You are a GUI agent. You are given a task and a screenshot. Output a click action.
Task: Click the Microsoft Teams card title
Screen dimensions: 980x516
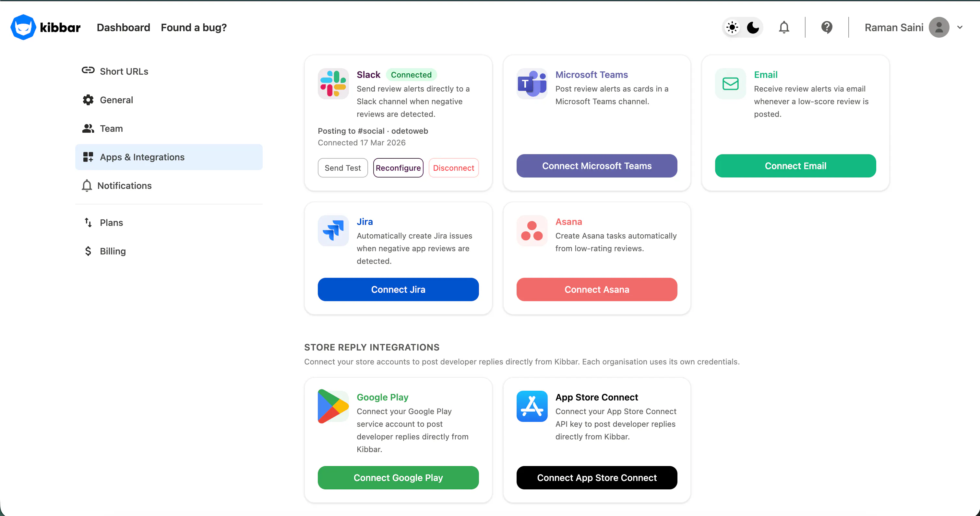coord(592,75)
